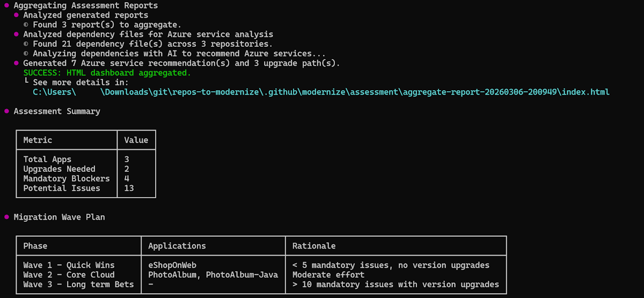Viewport: 644px width, 298px height.
Task: Click the Rationale column header
Action: click(x=314, y=246)
